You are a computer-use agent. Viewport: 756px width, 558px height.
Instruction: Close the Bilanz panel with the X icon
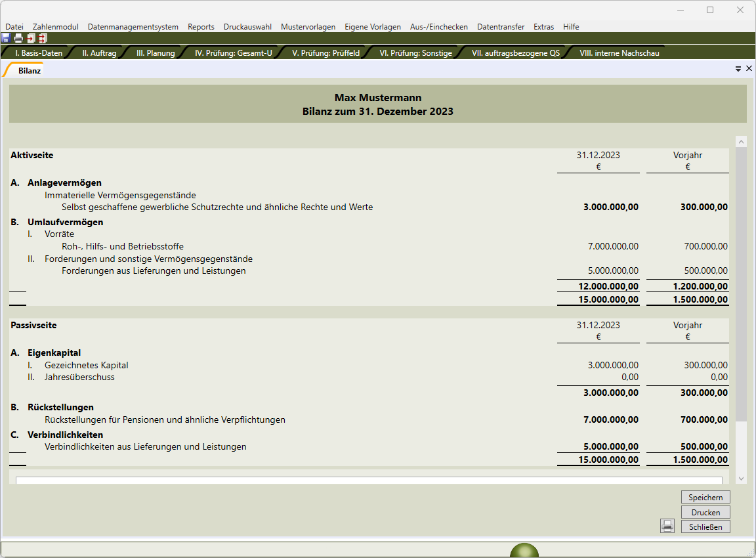[749, 68]
